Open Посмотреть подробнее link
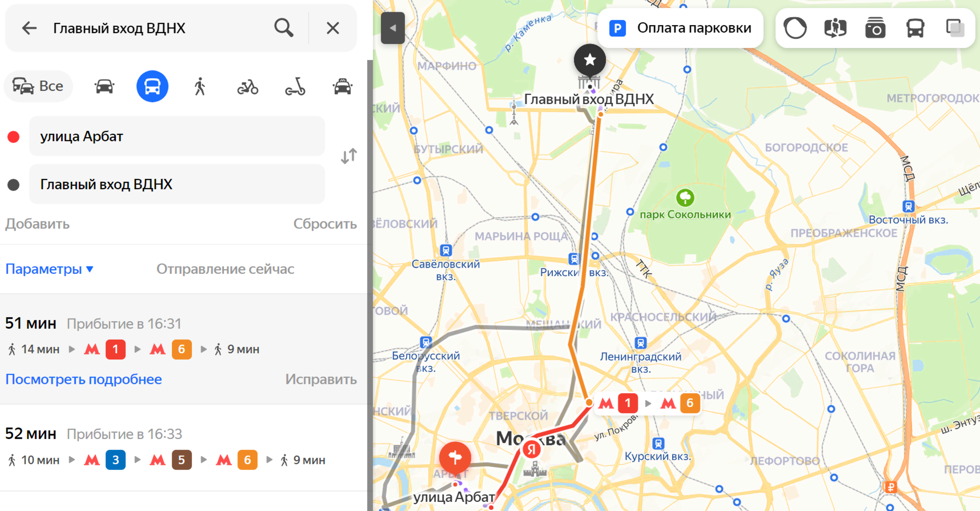Image resolution: width=980 pixels, height=511 pixels. pyautogui.click(x=84, y=379)
